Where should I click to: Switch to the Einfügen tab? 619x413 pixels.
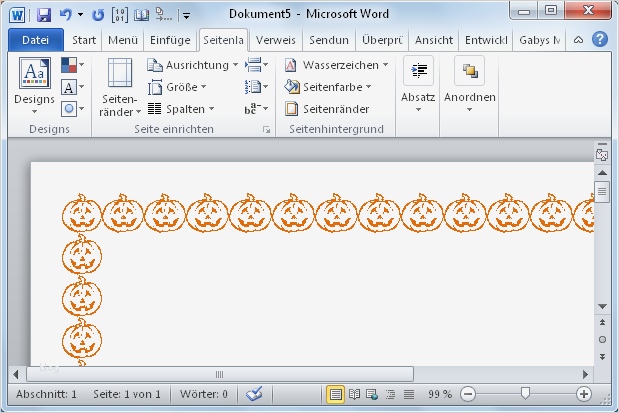(x=170, y=40)
